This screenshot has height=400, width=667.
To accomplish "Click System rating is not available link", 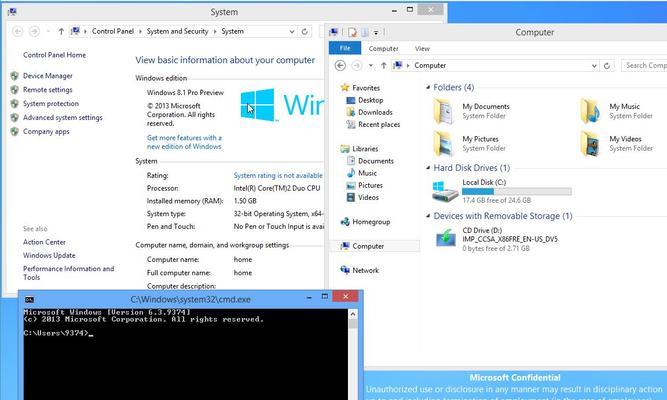I will (x=278, y=175).
